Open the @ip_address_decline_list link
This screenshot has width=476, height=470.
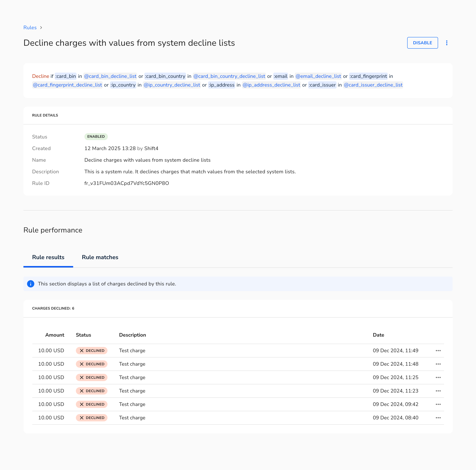click(x=272, y=85)
